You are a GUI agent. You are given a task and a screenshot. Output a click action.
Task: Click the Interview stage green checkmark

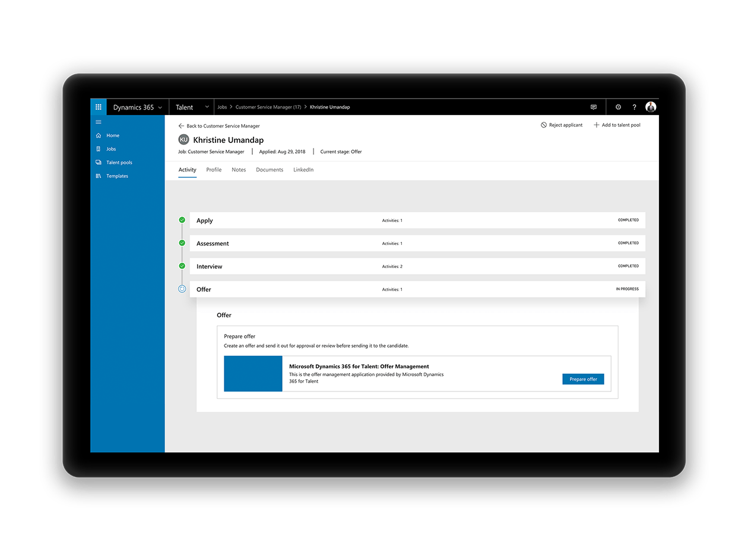[x=182, y=266]
